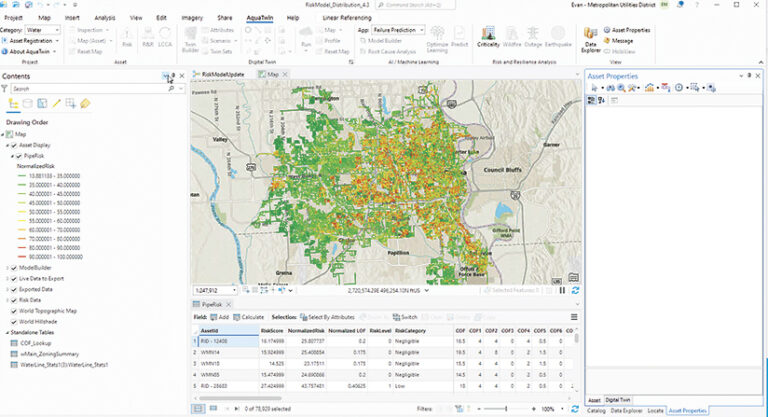Viewport: 768px width, 417px height.
Task: Open table zoom percentage dropdown
Action: pyautogui.click(x=562, y=409)
